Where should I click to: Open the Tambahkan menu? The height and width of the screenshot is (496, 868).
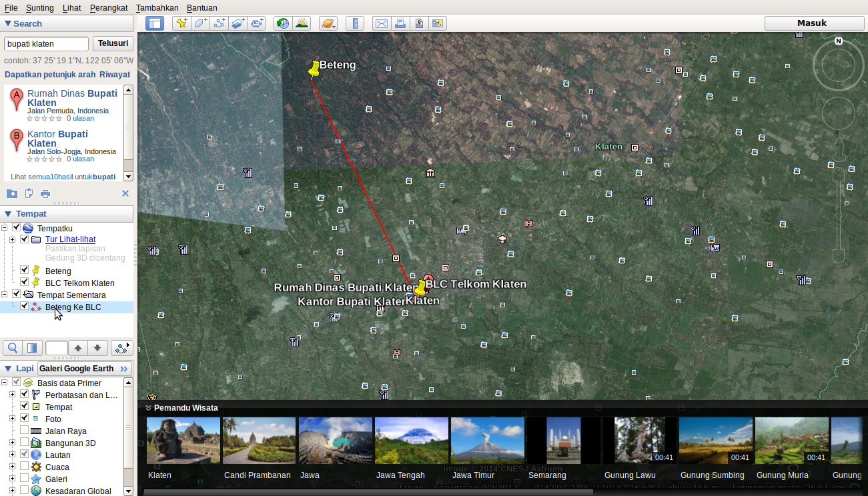[157, 7]
